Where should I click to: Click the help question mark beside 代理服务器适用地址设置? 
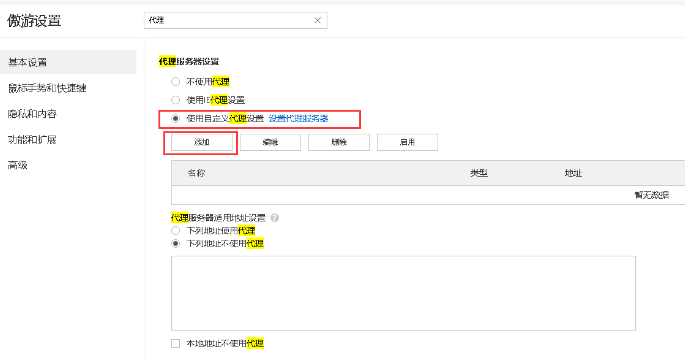click(x=275, y=218)
